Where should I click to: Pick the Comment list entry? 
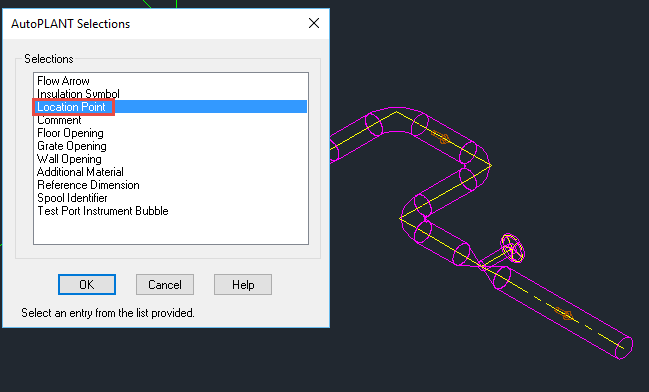pyautogui.click(x=59, y=120)
